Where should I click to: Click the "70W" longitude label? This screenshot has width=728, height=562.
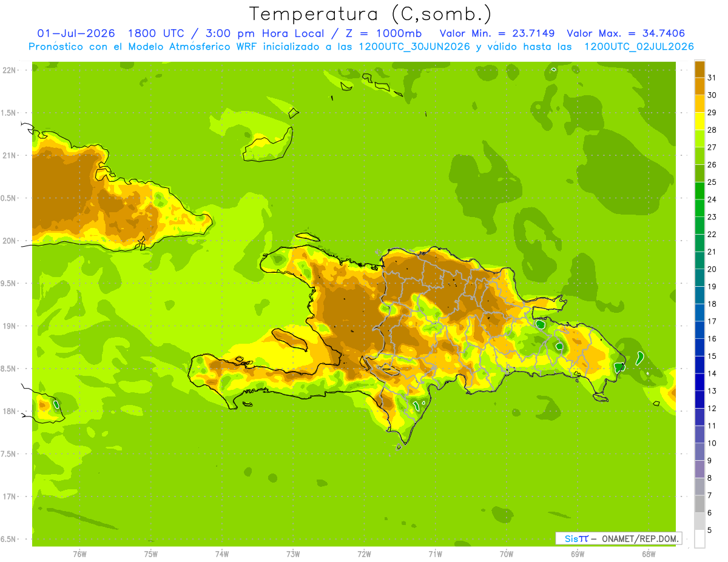click(x=507, y=554)
